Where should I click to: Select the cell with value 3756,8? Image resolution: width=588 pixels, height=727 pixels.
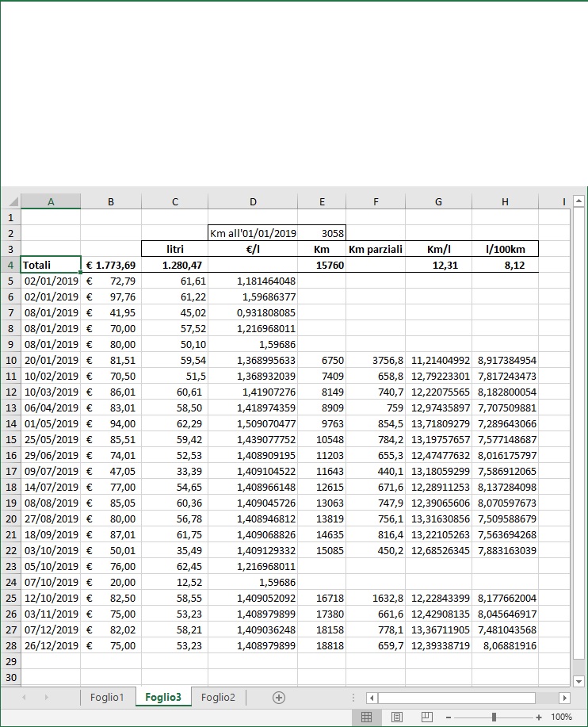pos(376,360)
